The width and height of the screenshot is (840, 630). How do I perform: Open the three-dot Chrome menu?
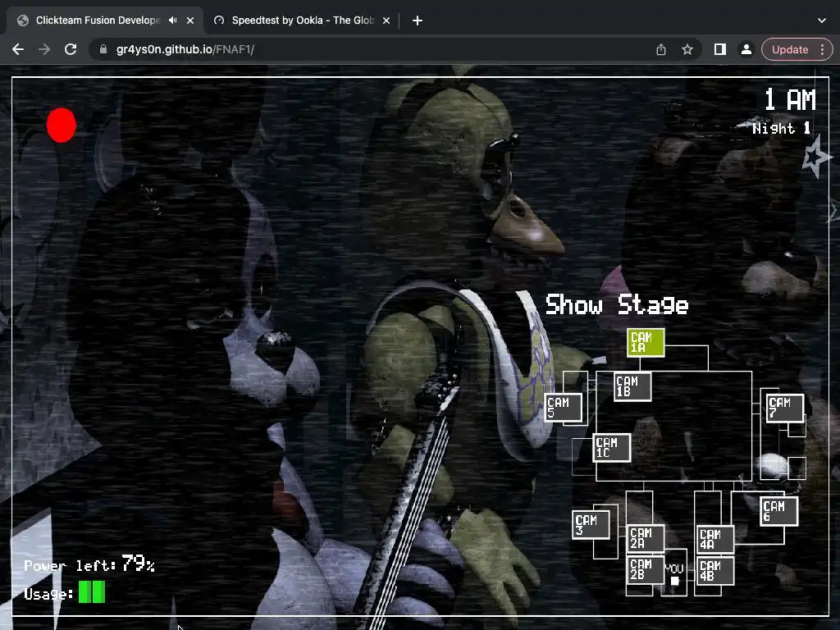tap(822, 49)
